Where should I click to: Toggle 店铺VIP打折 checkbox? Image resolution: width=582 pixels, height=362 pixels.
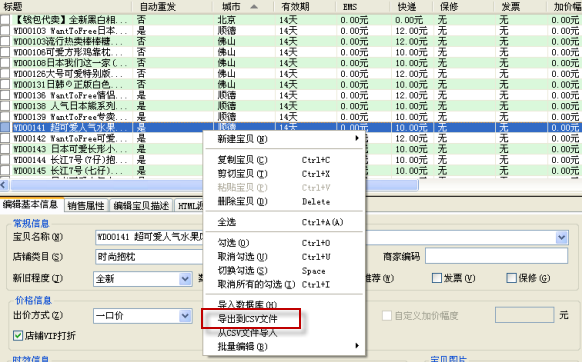point(17,336)
